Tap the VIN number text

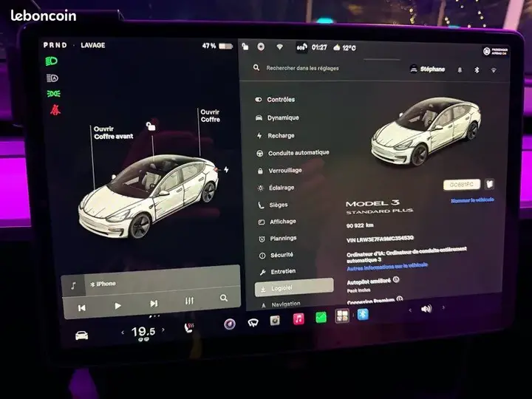coord(380,239)
